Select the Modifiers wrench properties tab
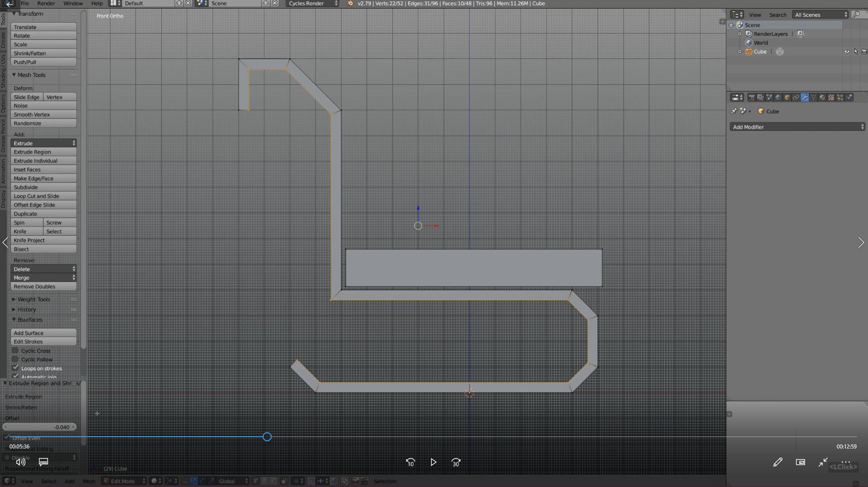 tap(805, 97)
